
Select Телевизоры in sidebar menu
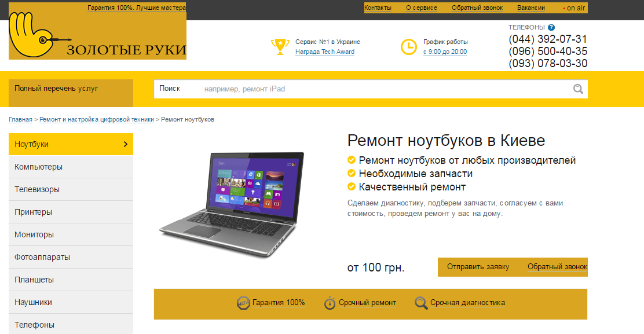[71, 189]
